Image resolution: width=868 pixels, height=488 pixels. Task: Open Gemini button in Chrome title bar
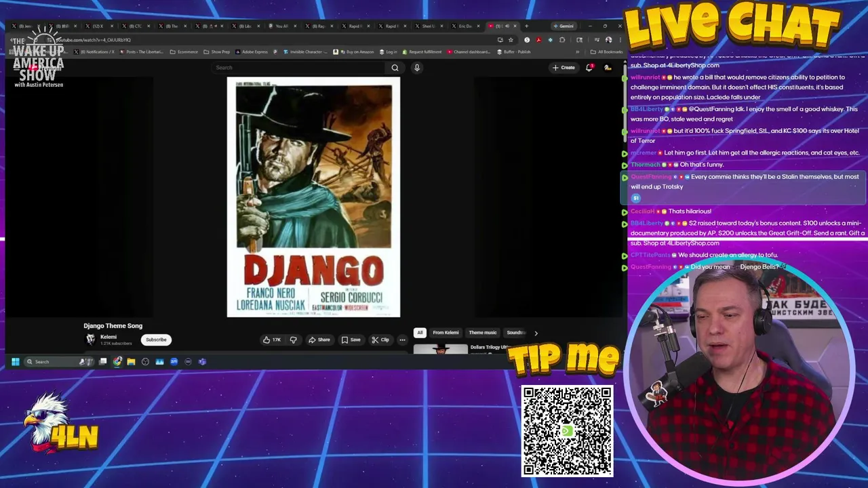(564, 26)
